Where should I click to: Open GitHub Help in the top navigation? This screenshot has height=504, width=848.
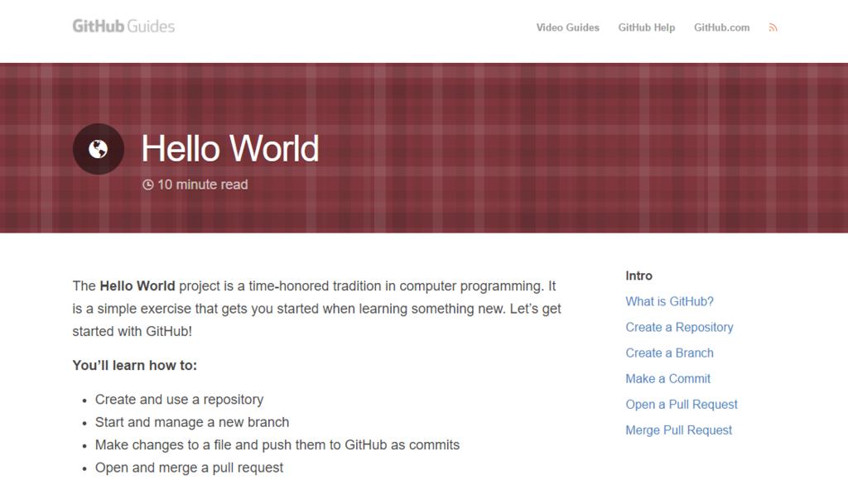(646, 27)
